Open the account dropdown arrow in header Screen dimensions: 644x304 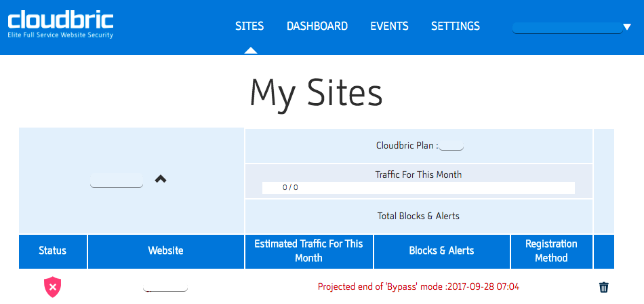tap(626, 28)
